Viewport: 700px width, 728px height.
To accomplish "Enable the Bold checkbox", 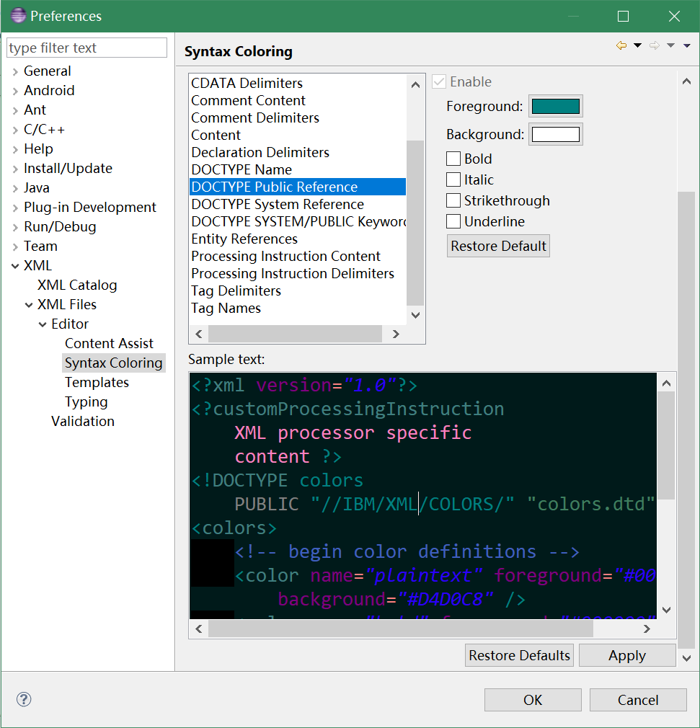I will click(453, 159).
